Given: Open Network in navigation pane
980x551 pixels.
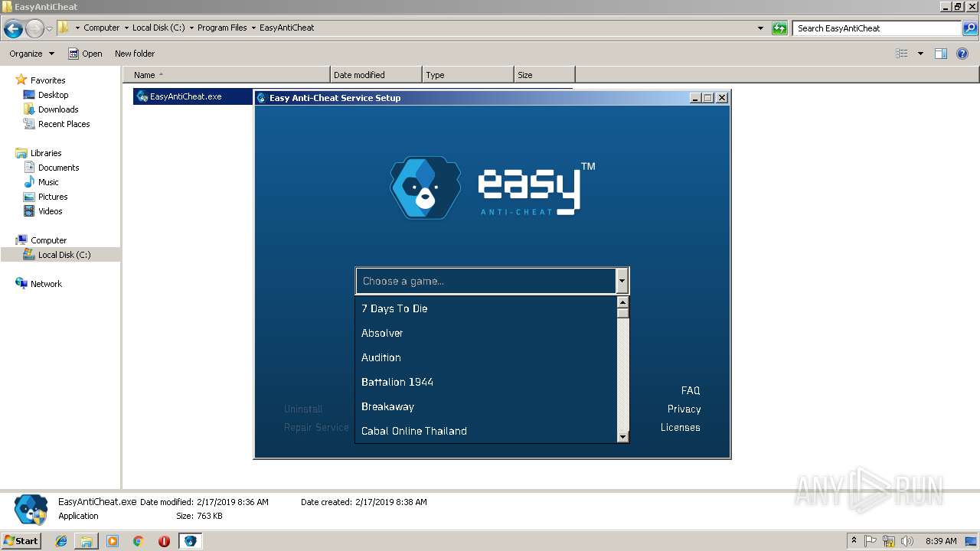Looking at the screenshot, I should 46,284.
